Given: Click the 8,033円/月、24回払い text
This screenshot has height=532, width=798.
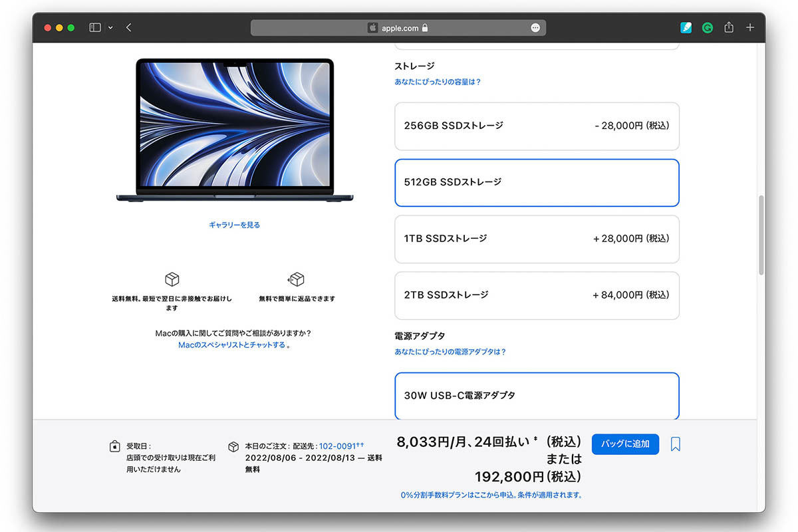Looking at the screenshot, I should tap(463, 442).
